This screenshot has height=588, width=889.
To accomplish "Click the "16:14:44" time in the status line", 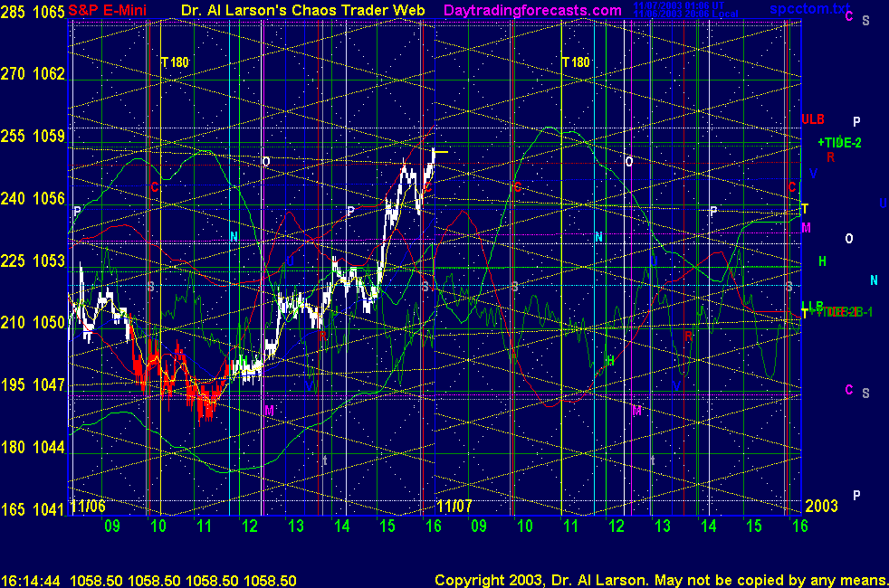I will 31,581.
